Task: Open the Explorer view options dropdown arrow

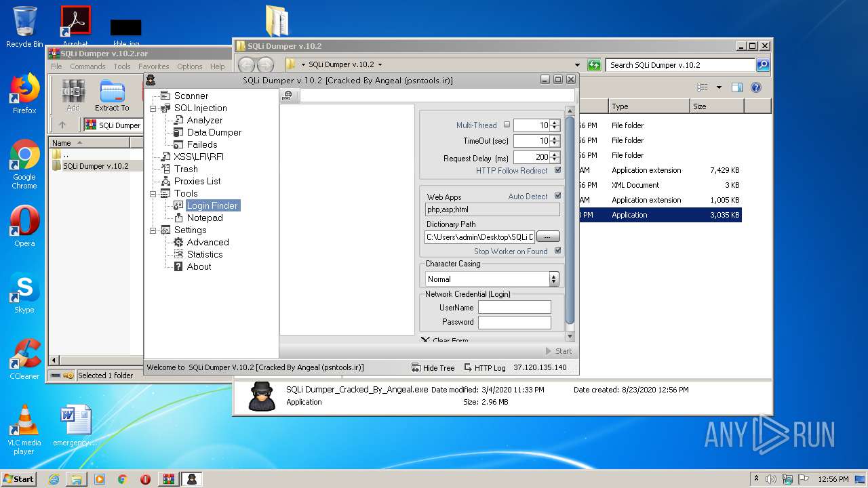Action: pyautogui.click(x=719, y=87)
